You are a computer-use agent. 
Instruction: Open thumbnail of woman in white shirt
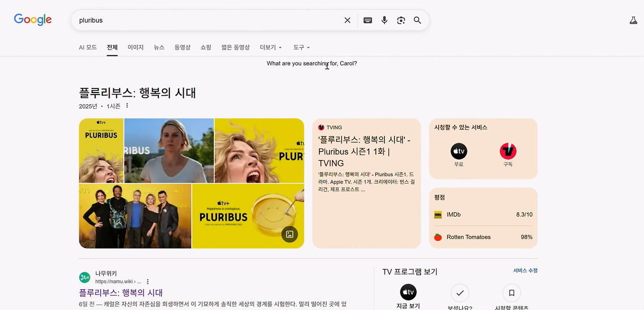[x=169, y=150]
